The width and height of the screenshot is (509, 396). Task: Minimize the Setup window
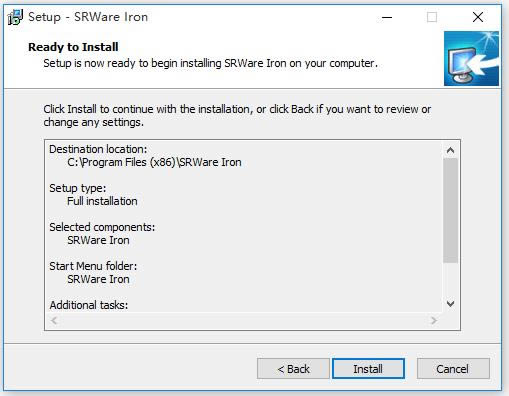coord(387,17)
